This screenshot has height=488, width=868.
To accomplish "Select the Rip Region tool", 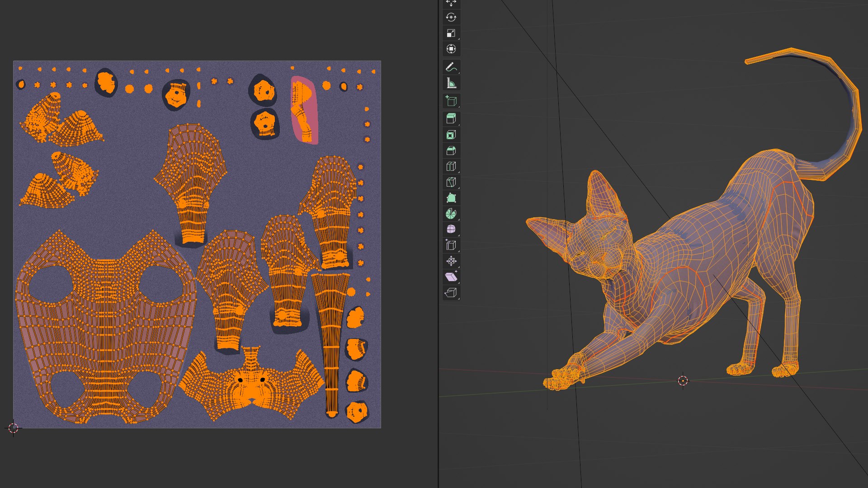I will coord(451,293).
